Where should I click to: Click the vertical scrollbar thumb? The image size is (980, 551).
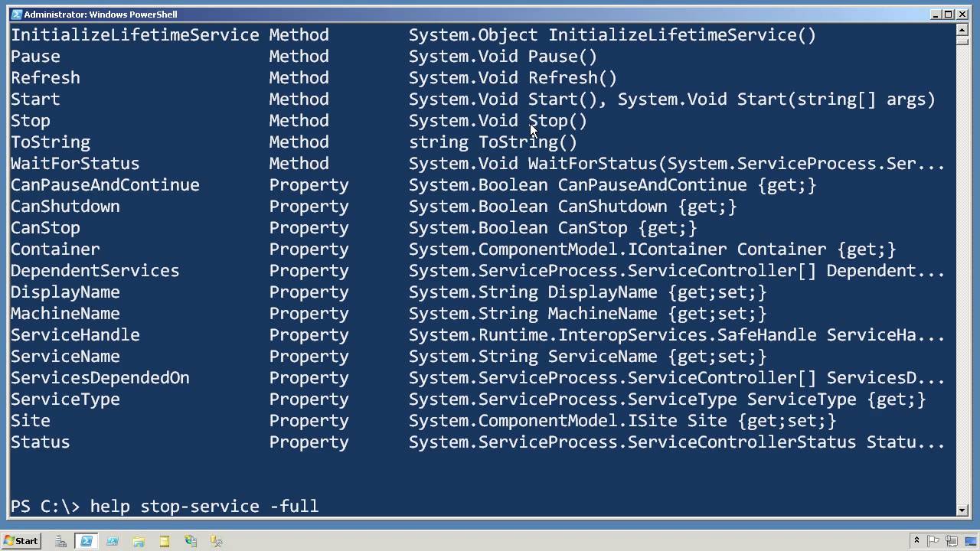tap(962, 41)
